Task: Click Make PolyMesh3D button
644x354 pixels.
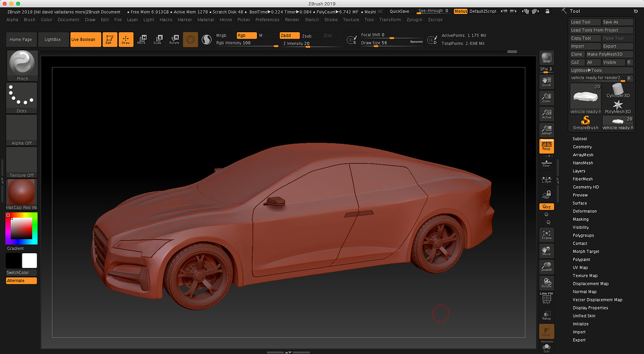Action: click(609, 54)
